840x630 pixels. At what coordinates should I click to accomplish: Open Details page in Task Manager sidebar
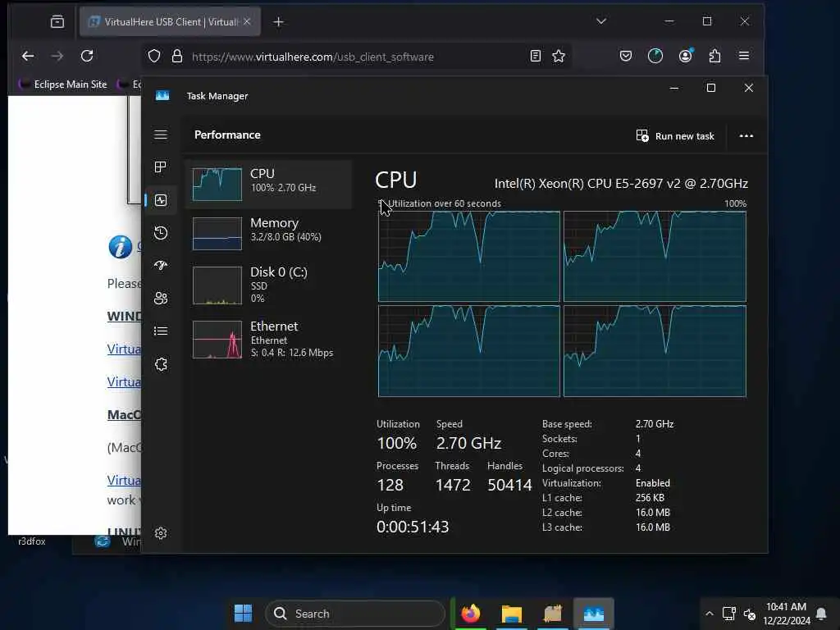coord(161,331)
